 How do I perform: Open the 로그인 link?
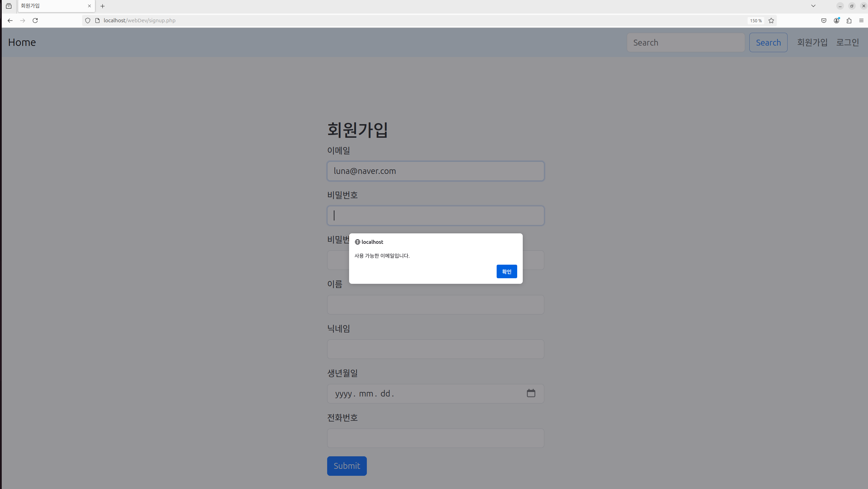[x=848, y=42]
